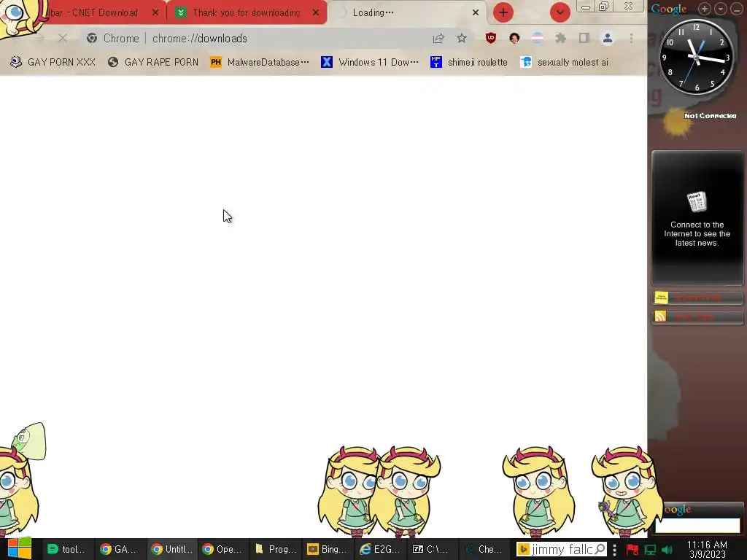Close the Thank you for downloading tab

[x=316, y=12]
